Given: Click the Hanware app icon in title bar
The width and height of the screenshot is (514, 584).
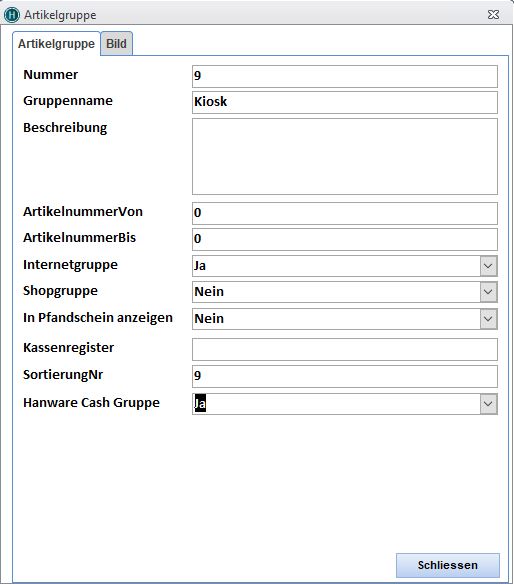Looking at the screenshot, I should point(12,15).
